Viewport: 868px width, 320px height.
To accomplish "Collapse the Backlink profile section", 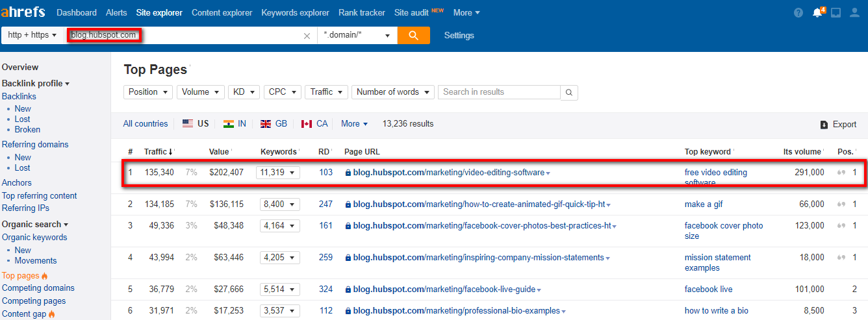I will click(x=36, y=83).
